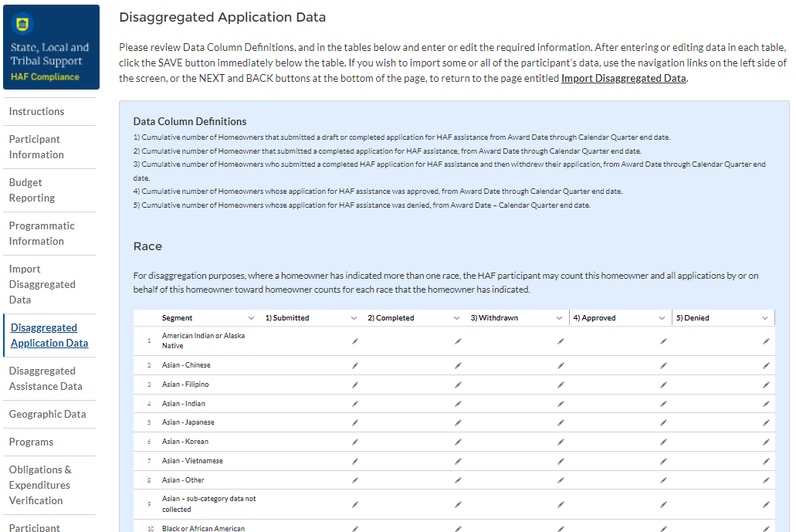Edit Approved cell for Asian - Indian
796x532 pixels.
point(663,404)
